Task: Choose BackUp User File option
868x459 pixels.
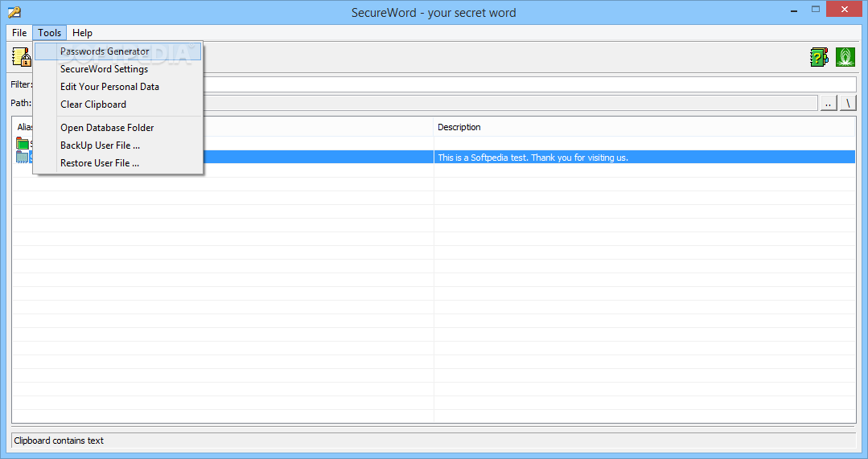Action: click(118, 145)
